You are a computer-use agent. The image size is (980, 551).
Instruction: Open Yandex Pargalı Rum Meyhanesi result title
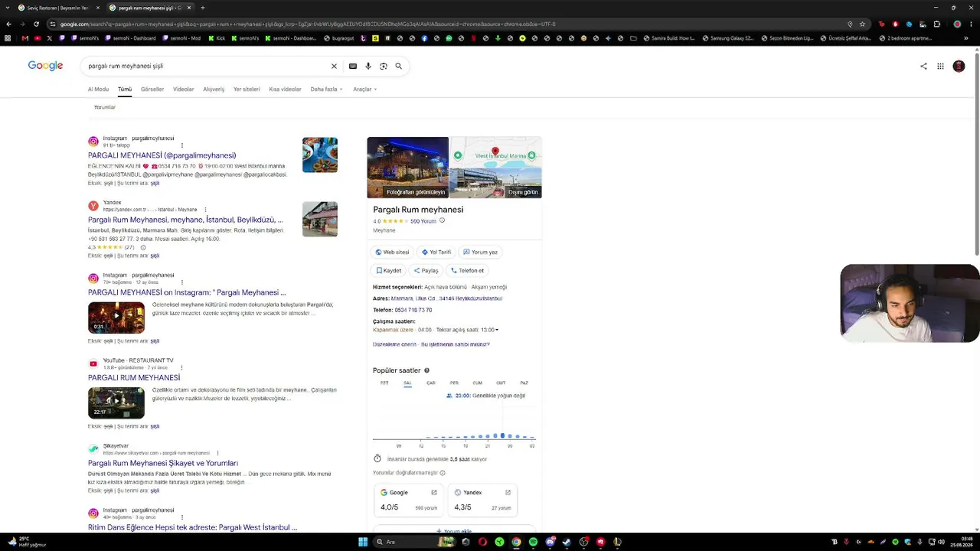coord(185,220)
